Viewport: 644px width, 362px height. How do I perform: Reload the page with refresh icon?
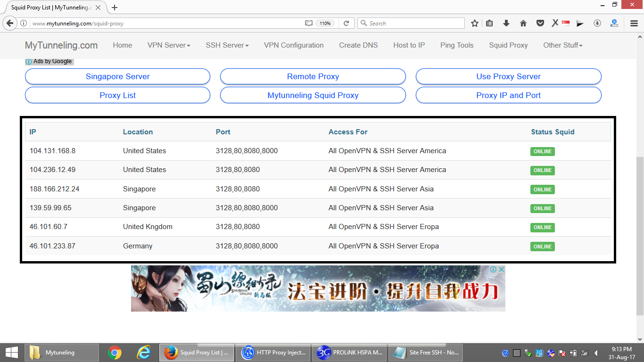(346, 23)
